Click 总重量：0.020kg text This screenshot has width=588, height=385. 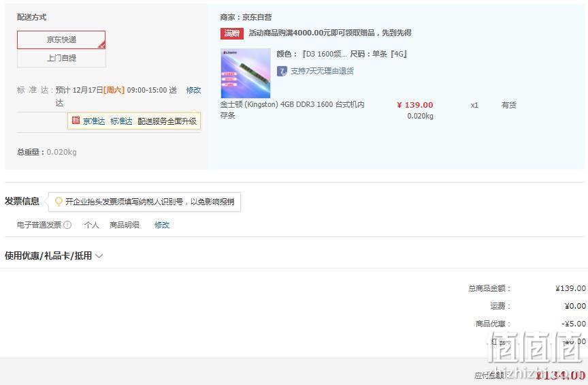[x=47, y=152]
